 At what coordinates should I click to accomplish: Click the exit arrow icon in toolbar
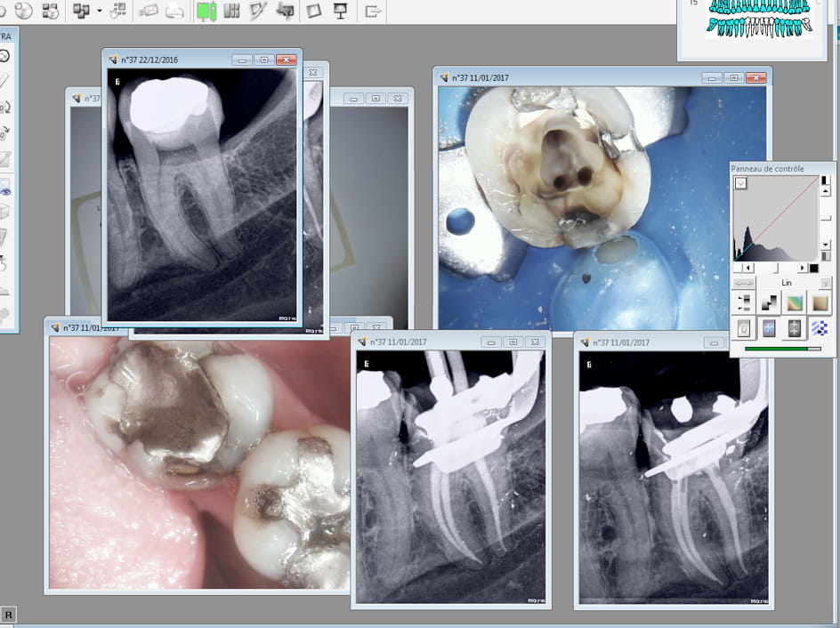pyautogui.click(x=373, y=11)
